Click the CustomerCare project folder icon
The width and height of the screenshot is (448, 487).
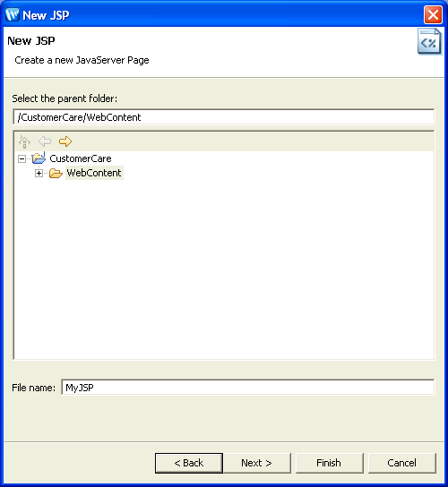39,158
